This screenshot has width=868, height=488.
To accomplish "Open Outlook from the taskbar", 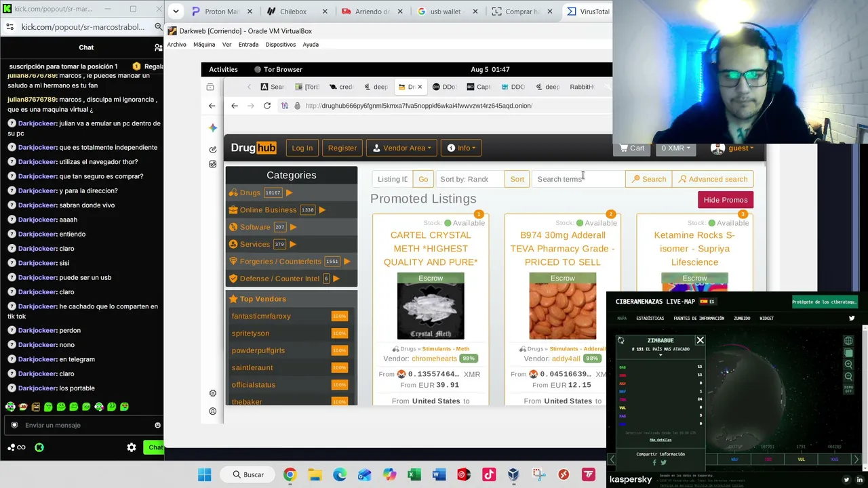I will coord(364,474).
